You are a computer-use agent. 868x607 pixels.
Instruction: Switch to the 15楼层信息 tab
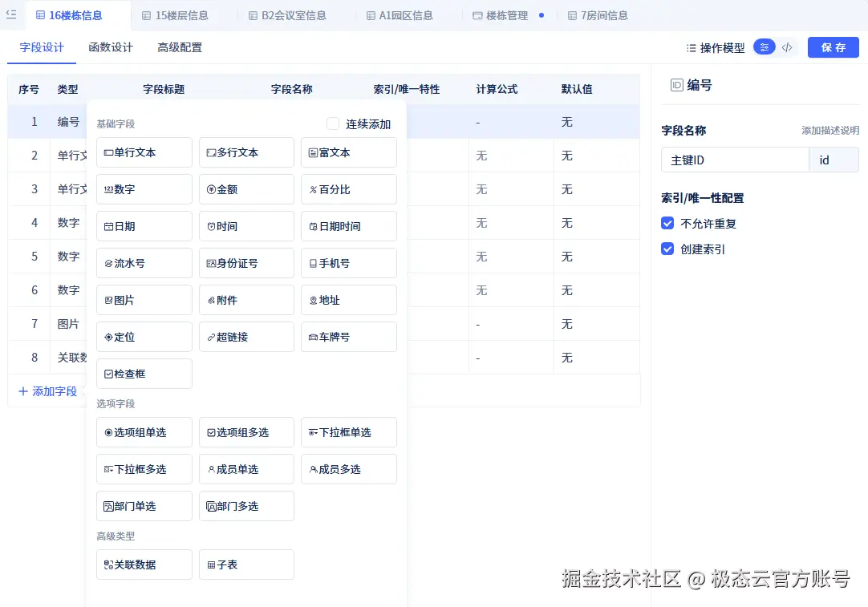click(176, 15)
